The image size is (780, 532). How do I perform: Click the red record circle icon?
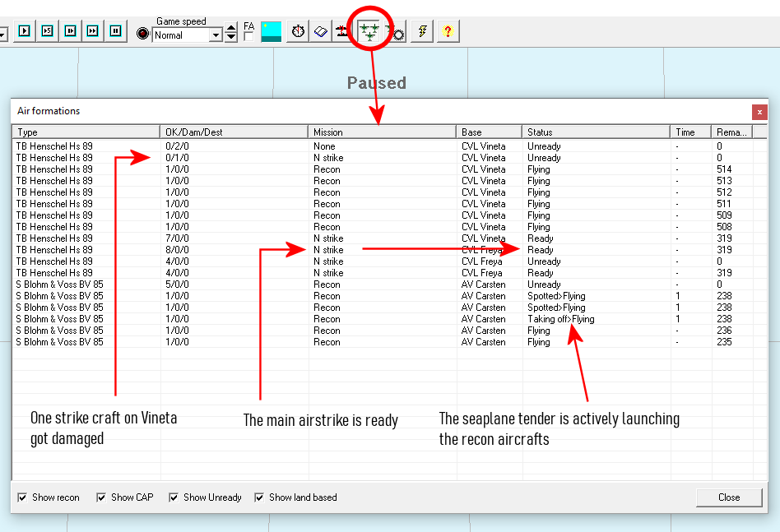[x=143, y=35]
